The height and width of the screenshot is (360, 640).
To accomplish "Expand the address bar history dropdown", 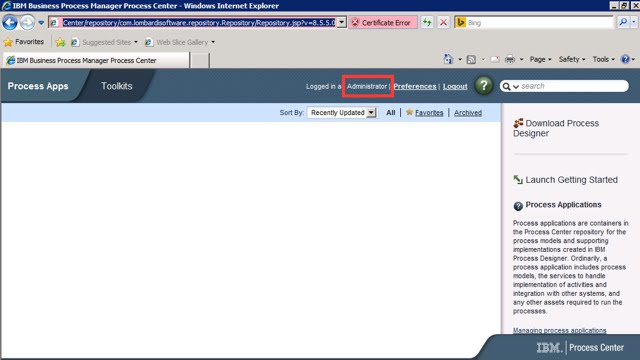I will pyautogui.click(x=342, y=22).
